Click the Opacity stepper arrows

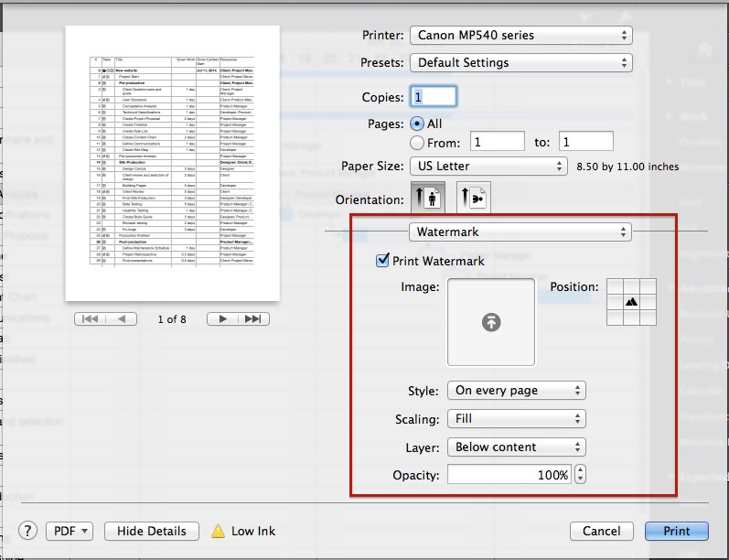pyautogui.click(x=580, y=475)
